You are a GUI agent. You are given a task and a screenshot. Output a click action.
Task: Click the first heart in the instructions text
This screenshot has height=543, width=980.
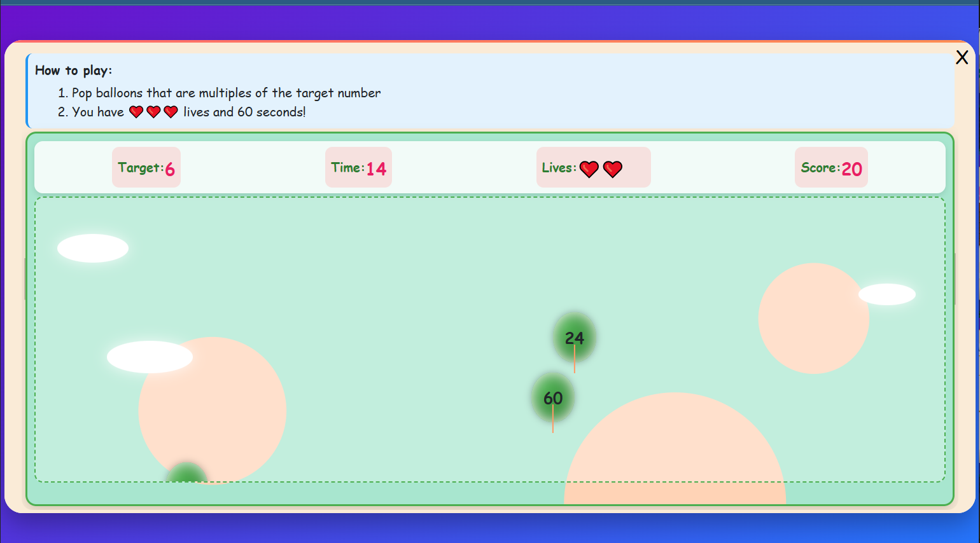135,112
